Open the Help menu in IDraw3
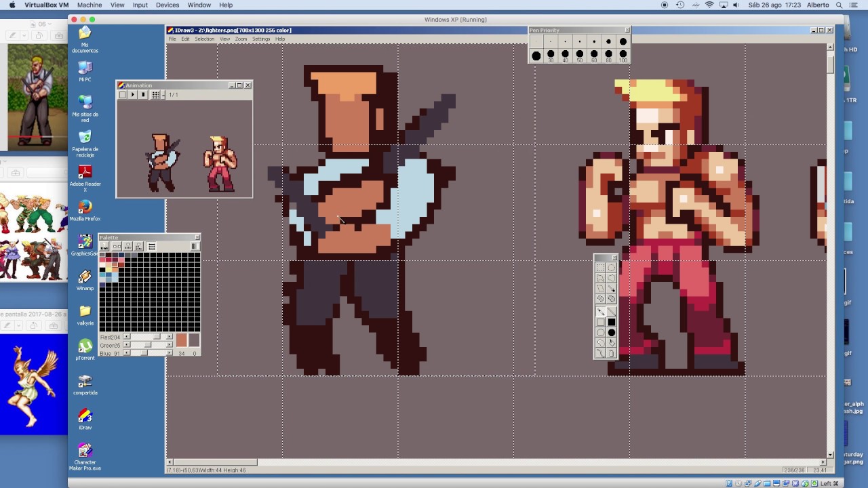This screenshot has height=488, width=868. tap(280, 39)
